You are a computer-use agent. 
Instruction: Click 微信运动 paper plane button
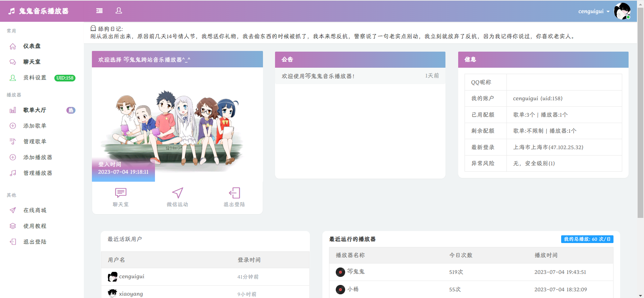pos(177,197)
